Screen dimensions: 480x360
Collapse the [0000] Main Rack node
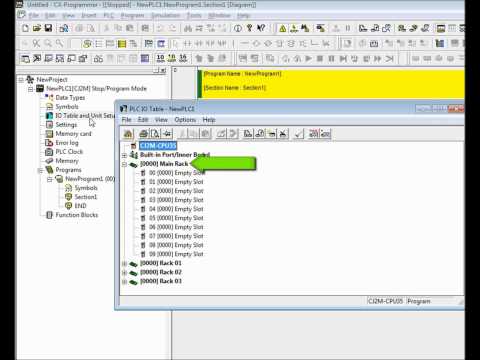124,164
